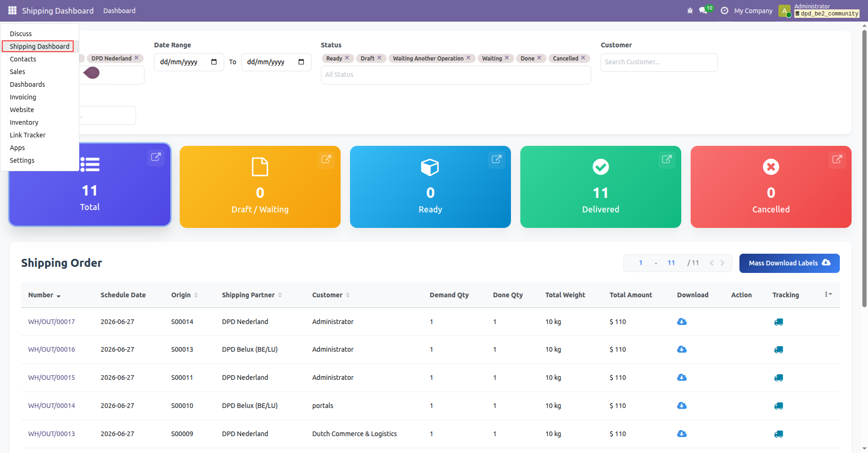Open the optional columns dropdown in table header
The height and width of the screenshot is (453, 868).
pyautogui.click(x=829, y=294)
